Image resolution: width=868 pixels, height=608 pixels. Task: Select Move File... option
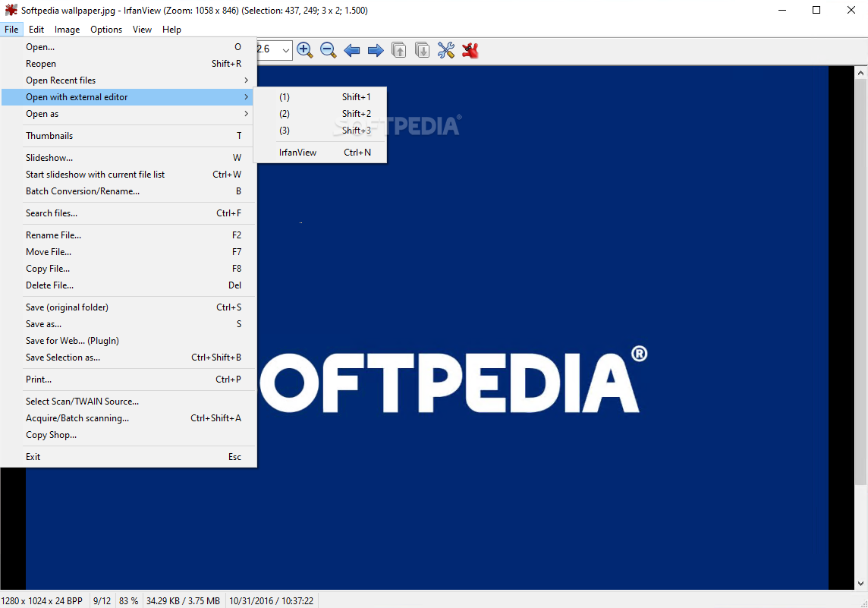pyautogui.click(x=128, y=252)
